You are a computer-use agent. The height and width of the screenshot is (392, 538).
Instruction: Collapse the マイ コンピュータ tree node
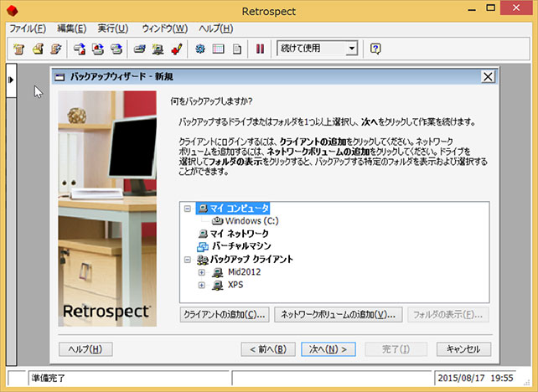pyautogui.click(x=188, y=209)
